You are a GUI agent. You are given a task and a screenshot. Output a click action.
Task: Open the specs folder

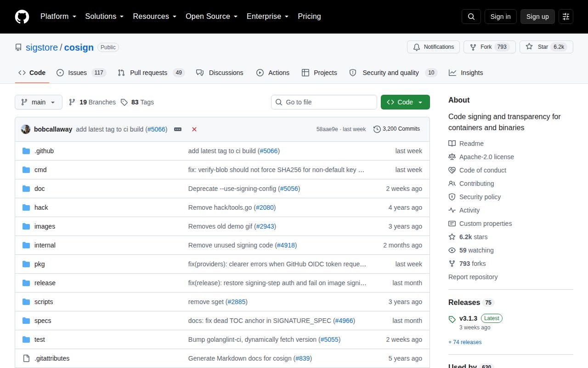43,321
